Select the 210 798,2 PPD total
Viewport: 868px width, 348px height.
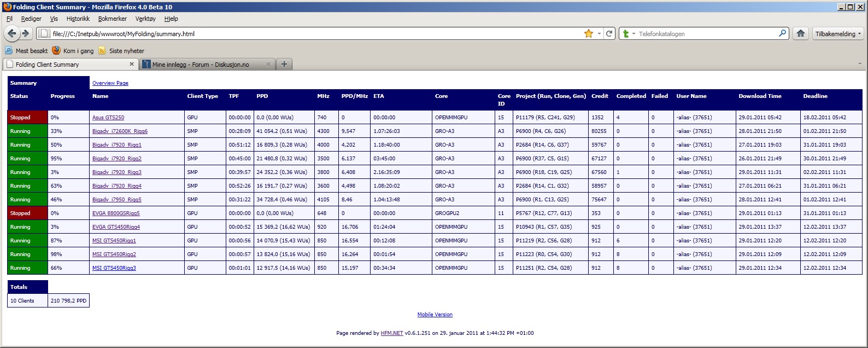68,301
